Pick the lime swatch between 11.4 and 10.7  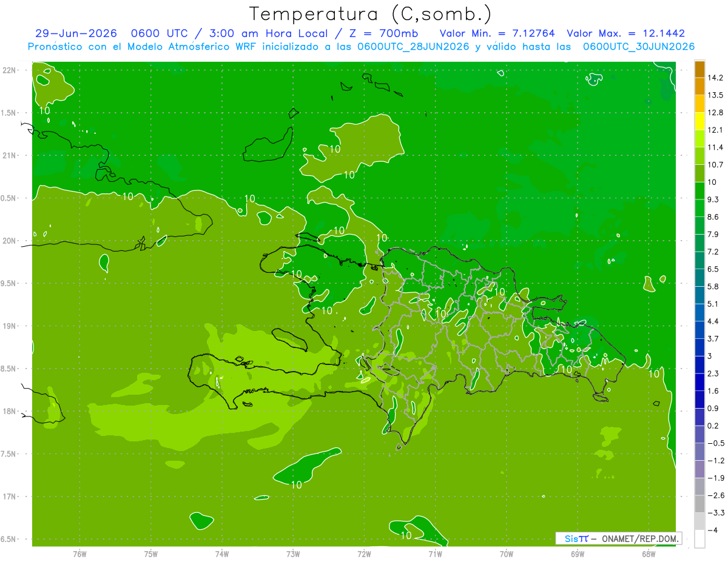699,156
